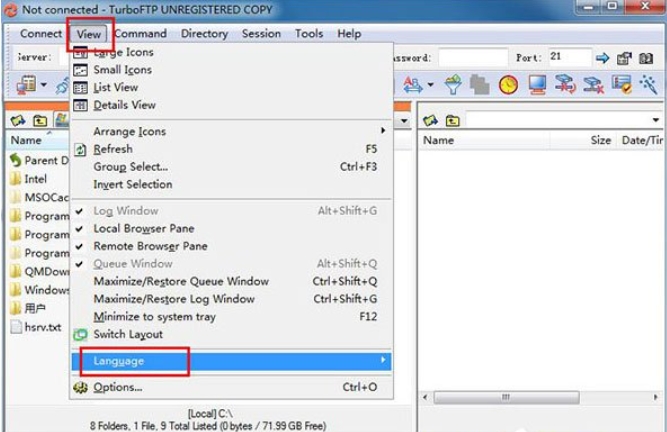Open the transfer mode dropdown arrow

click(430, 85)
